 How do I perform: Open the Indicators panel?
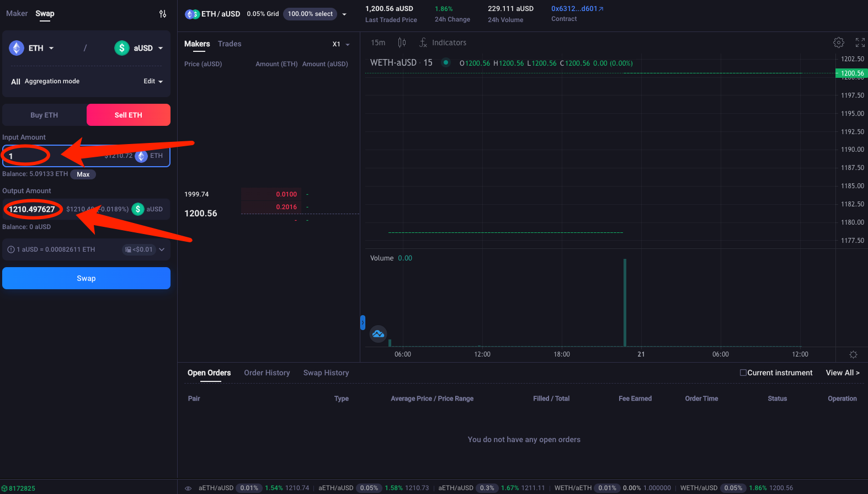[x=443, y=43]
